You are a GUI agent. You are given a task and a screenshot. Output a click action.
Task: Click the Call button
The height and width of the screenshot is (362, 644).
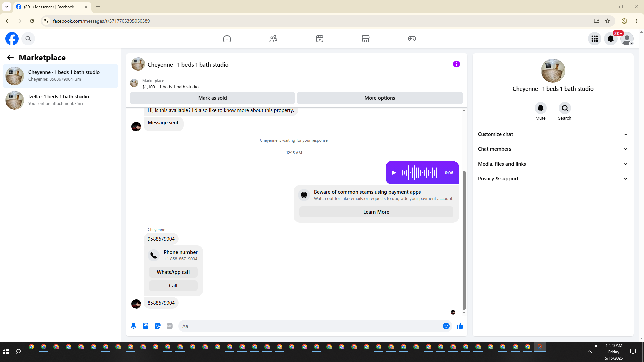click(x=173, y=286)
